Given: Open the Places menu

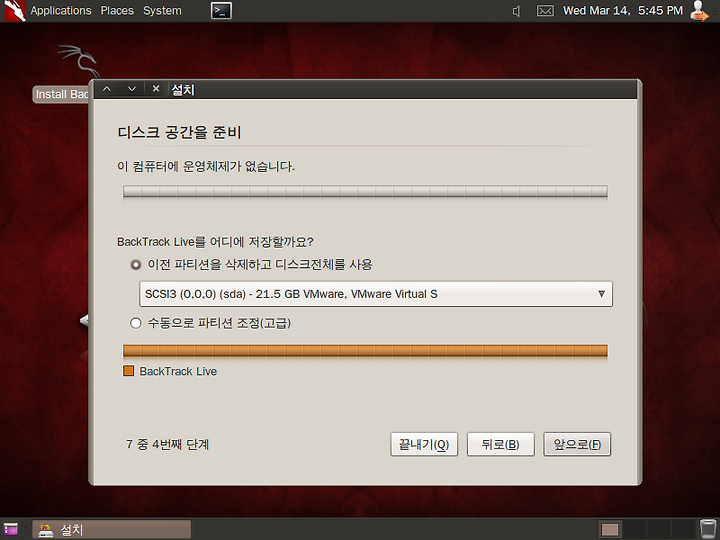Looking at the screenshot, I should pyautogui.click(x=117, y=11).
